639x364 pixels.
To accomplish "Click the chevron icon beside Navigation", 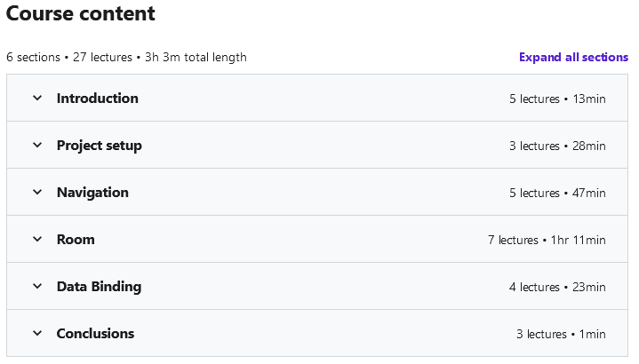I will [x=37, y=193].
